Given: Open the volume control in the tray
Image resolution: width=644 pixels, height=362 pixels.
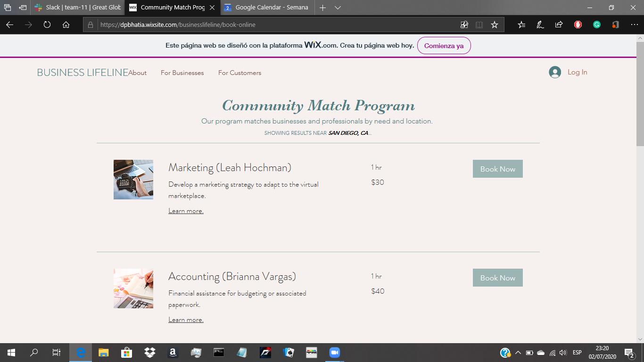Looking at the screenshot, I should pos(563,353).
